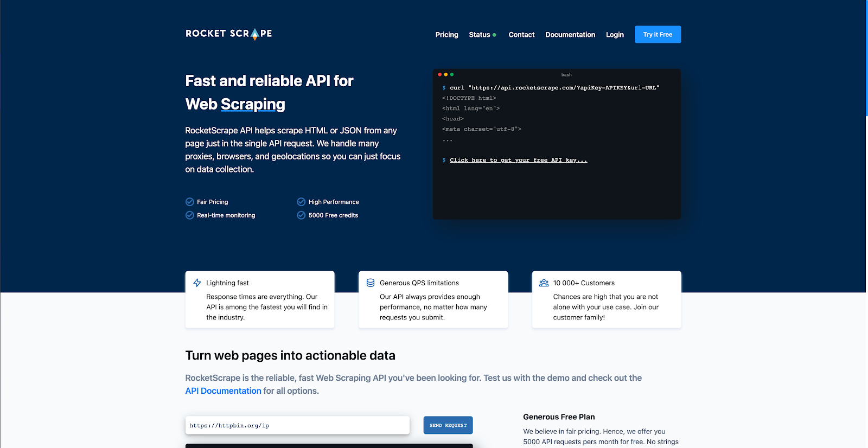Click the Fair Pricing label
Viewport: 868px width, 448px height.
click(x=213, y=202)
